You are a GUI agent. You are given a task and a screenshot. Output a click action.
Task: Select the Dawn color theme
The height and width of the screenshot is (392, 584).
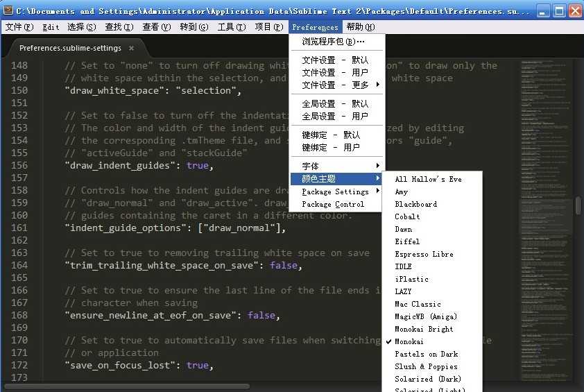pyautogui.click(x=432, y=229)
